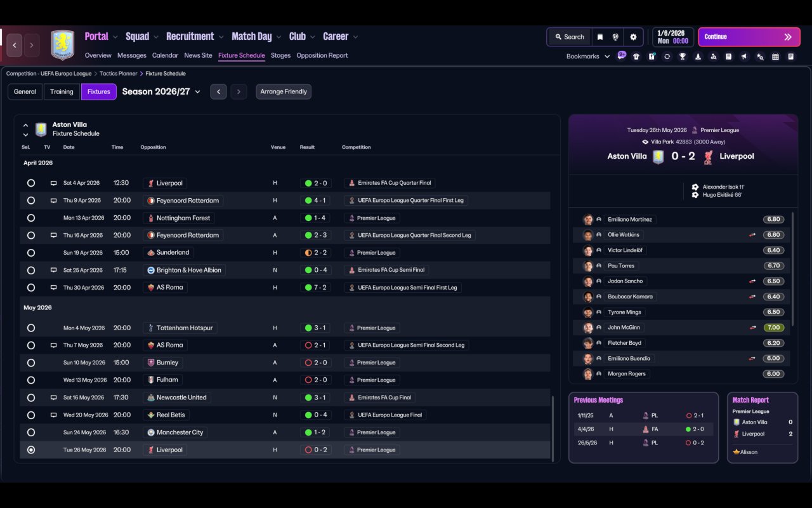
Task: Open the document report bookmark icon
Action: (729, 57)
